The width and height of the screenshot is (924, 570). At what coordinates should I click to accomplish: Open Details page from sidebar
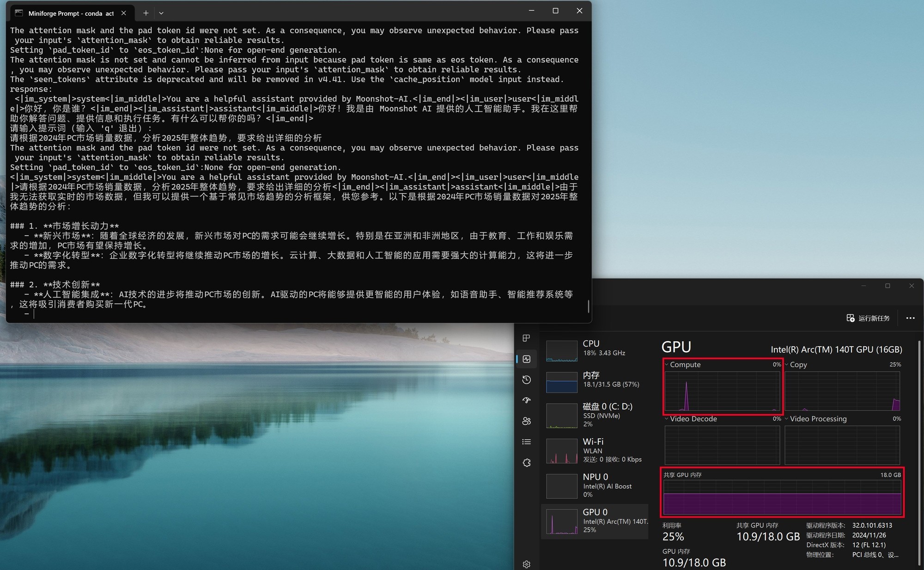point(526,441)
